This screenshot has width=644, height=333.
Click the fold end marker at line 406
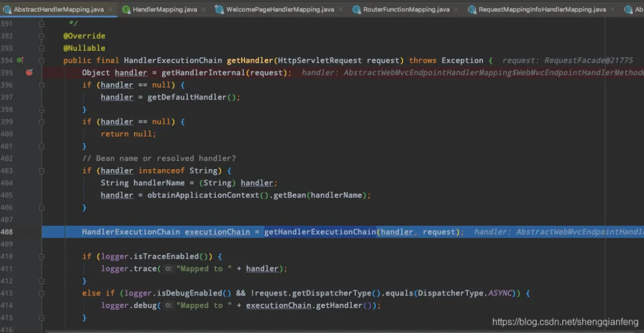42,207
